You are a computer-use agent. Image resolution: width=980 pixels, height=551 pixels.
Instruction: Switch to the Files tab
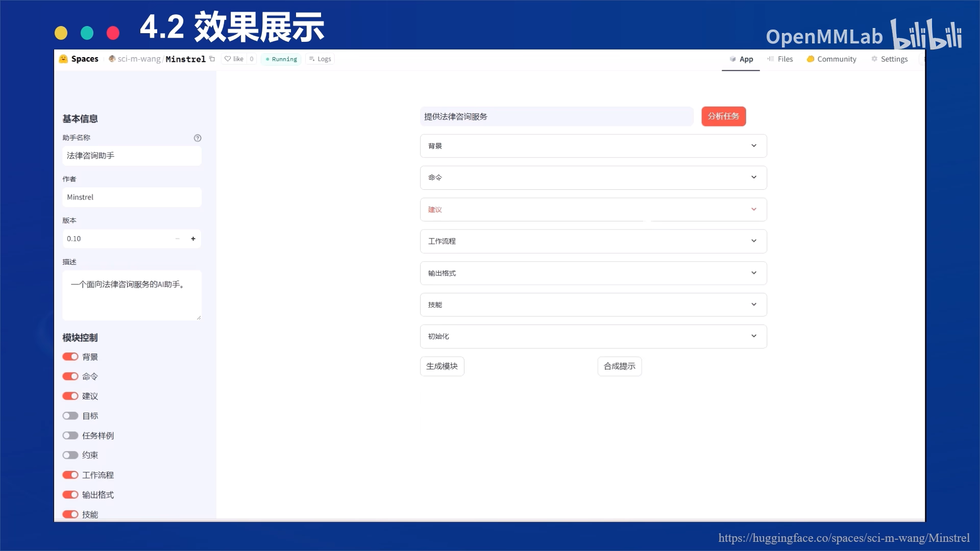(780, 59)
